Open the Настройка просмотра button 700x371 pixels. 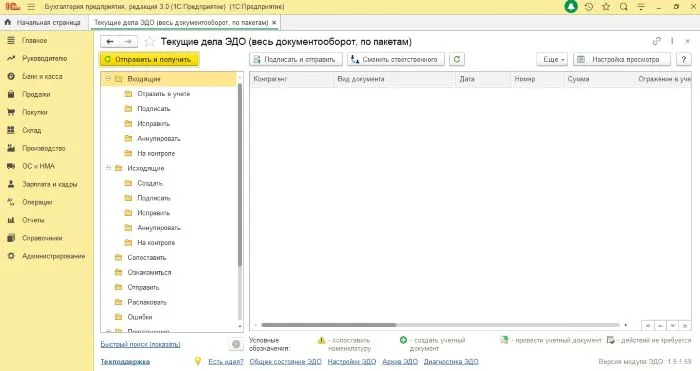622,59
